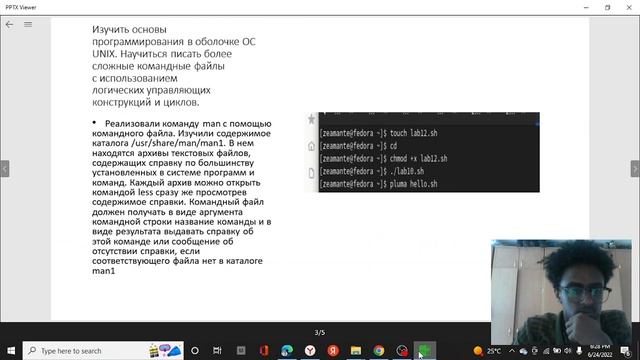
Task: Open the notification center icon
Action: [625, 351]
